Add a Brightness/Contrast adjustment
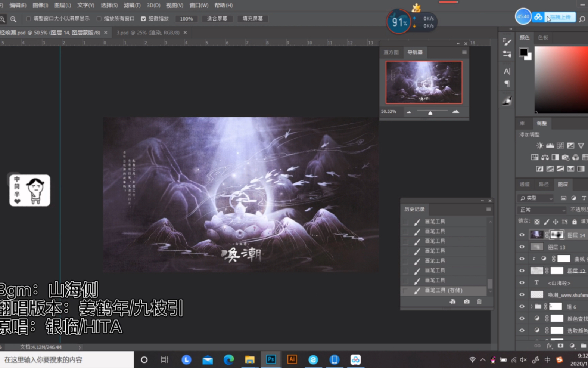 (x=539, y=146)
